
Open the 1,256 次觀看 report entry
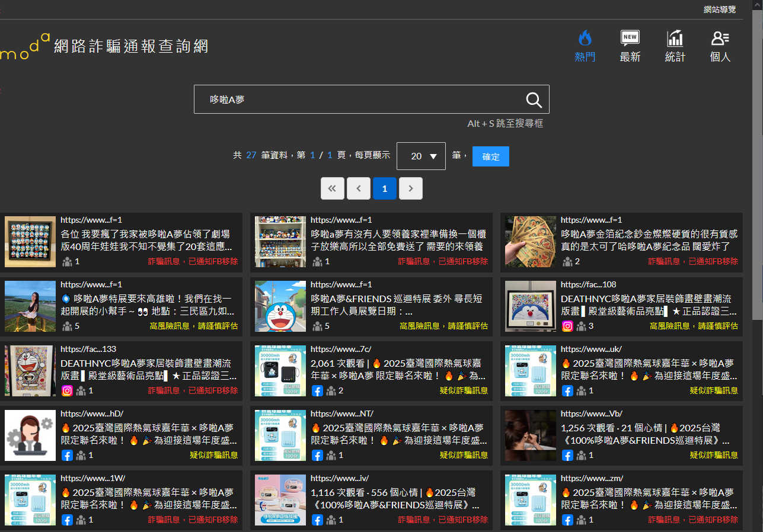(x=646, y=434)
